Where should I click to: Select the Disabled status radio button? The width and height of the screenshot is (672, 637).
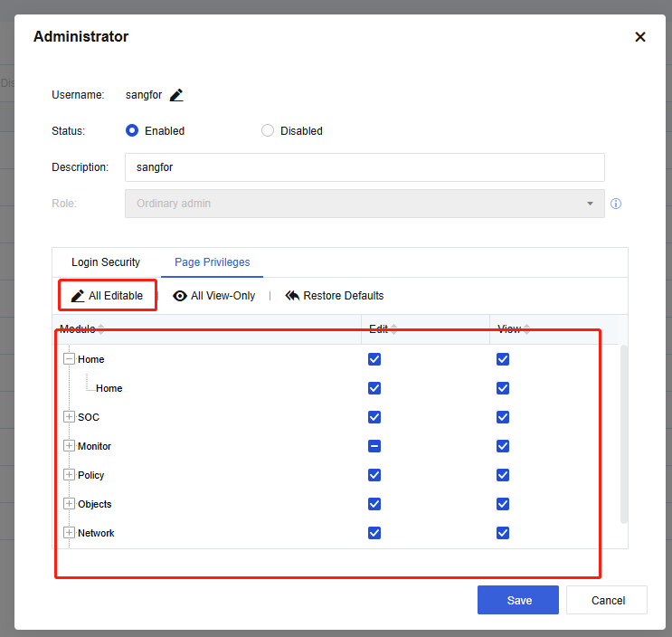pyautogui.click(x=268, y=130)
